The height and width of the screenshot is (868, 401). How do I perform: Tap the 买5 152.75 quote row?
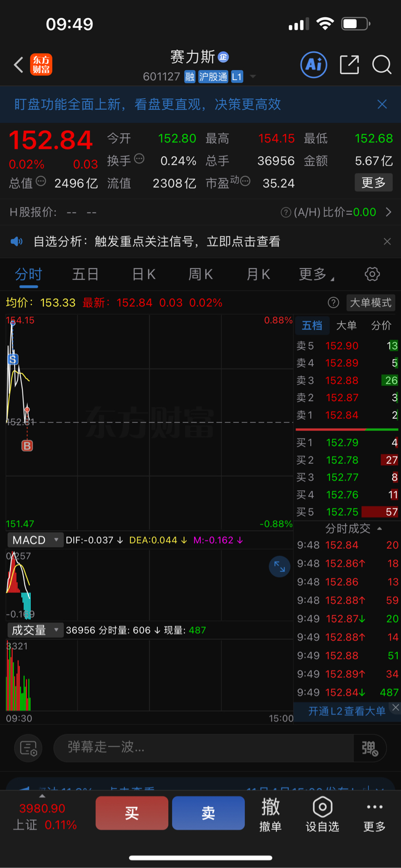pos(347,512)
